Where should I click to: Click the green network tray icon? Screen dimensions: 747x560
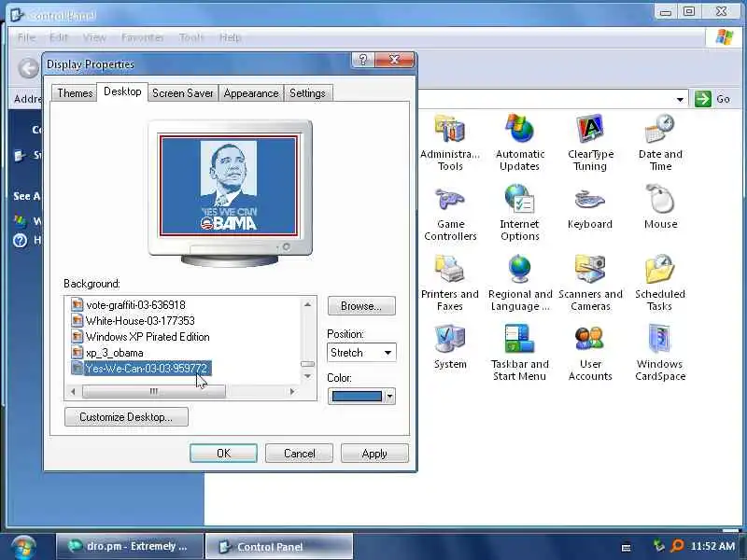point(659,546)
